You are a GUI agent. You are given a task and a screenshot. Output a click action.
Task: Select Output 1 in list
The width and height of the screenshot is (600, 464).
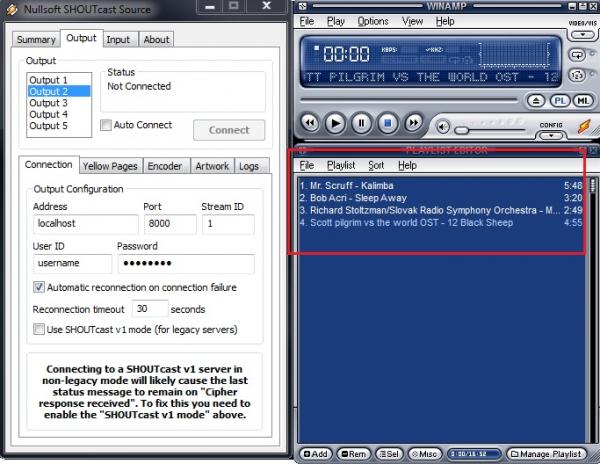coord(59,80)
